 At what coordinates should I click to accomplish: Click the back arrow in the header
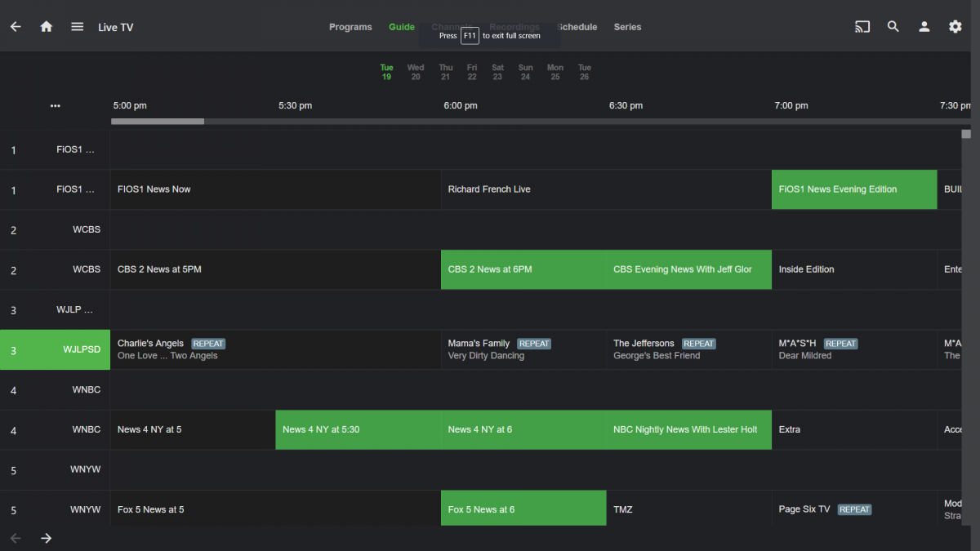(x=16, y=27)
